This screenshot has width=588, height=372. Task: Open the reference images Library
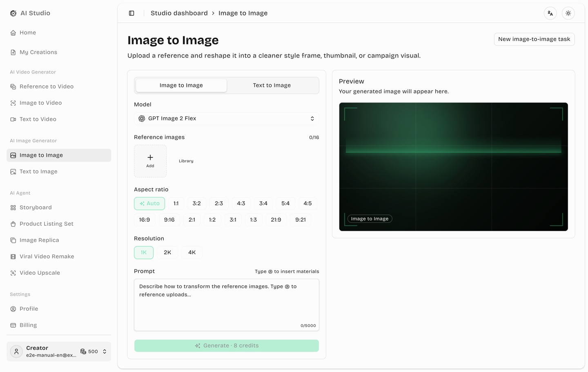pos(186,161)
